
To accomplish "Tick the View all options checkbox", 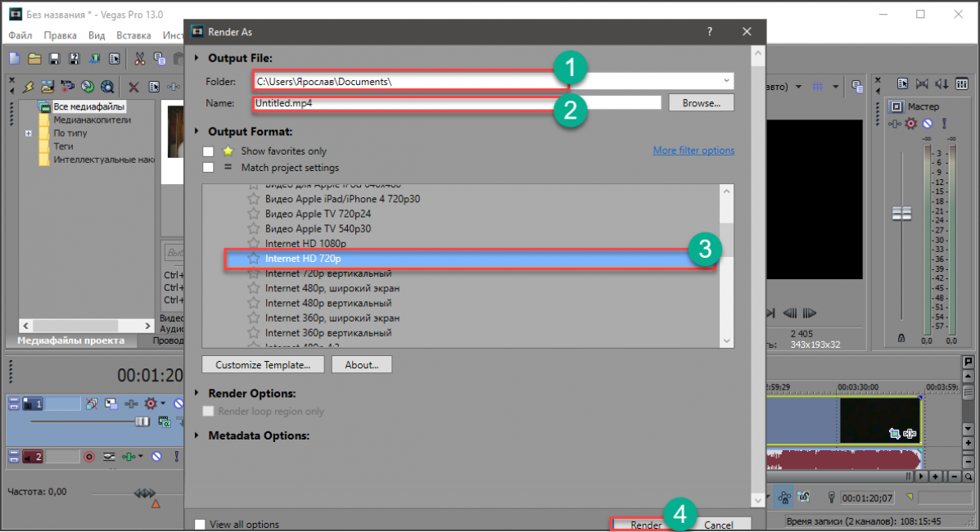I will [200, 525].
